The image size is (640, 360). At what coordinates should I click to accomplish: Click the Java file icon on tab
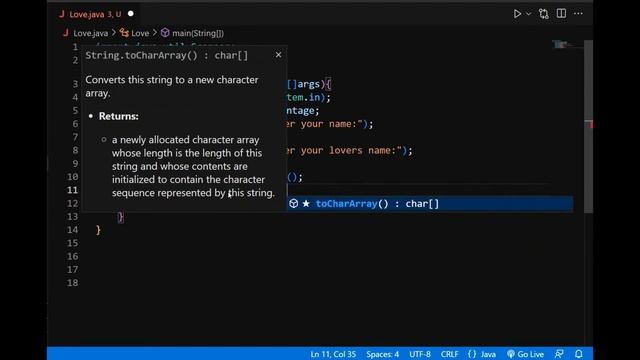pos(62,14)
